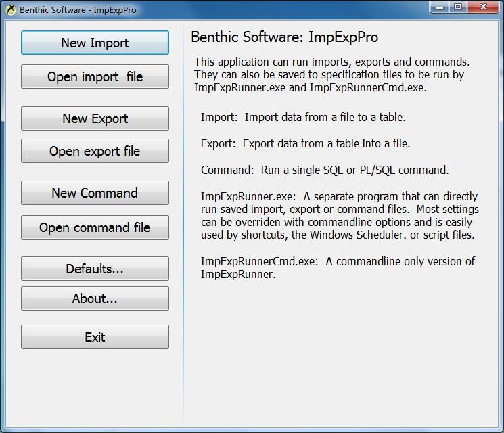Choose Open command file
504x433 pixels.
click(95, 227)
